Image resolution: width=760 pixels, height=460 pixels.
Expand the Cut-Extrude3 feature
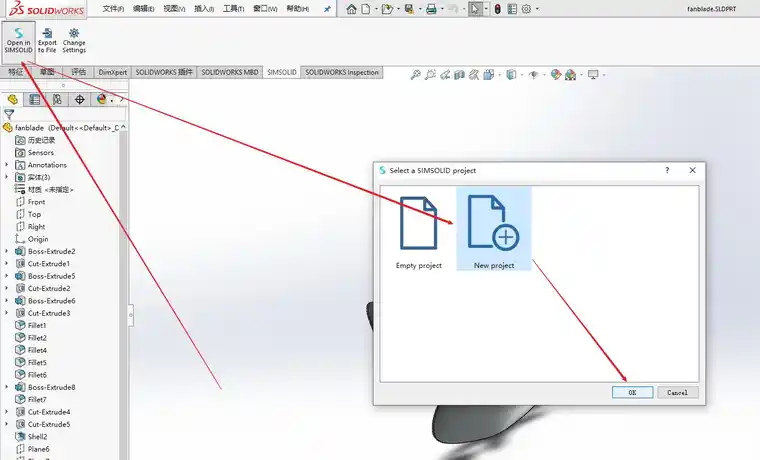7,313
